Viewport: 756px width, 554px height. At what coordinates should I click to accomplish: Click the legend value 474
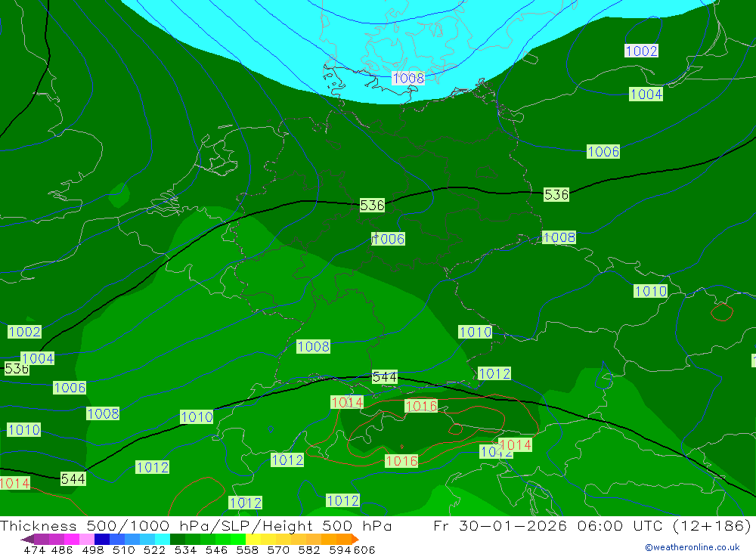(x=34, y=549)
